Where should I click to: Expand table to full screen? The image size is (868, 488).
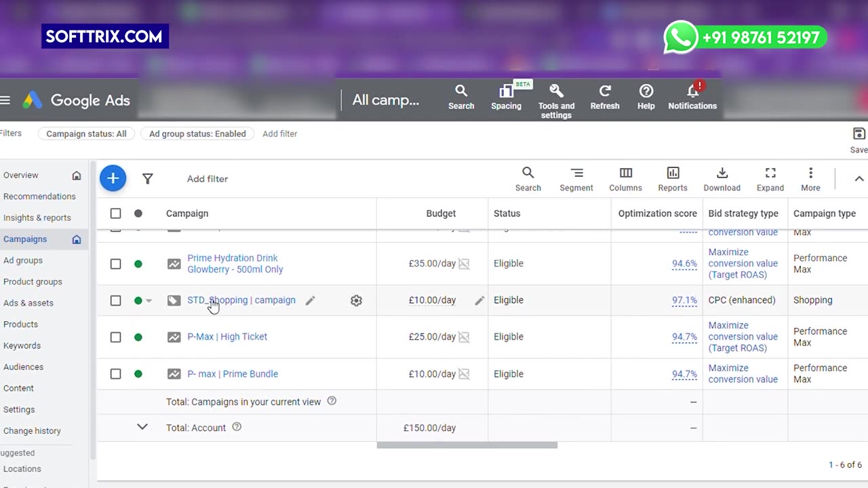coord(770,179)
